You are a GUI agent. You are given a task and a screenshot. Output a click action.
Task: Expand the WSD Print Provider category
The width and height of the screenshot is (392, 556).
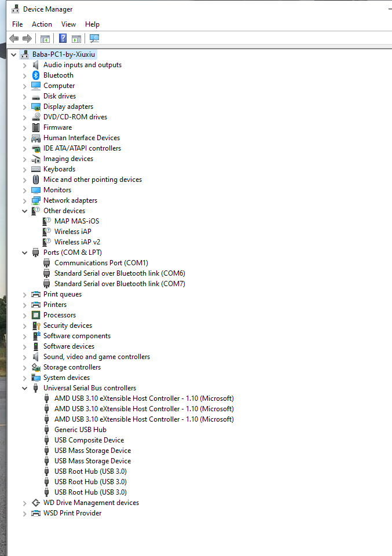24,514
